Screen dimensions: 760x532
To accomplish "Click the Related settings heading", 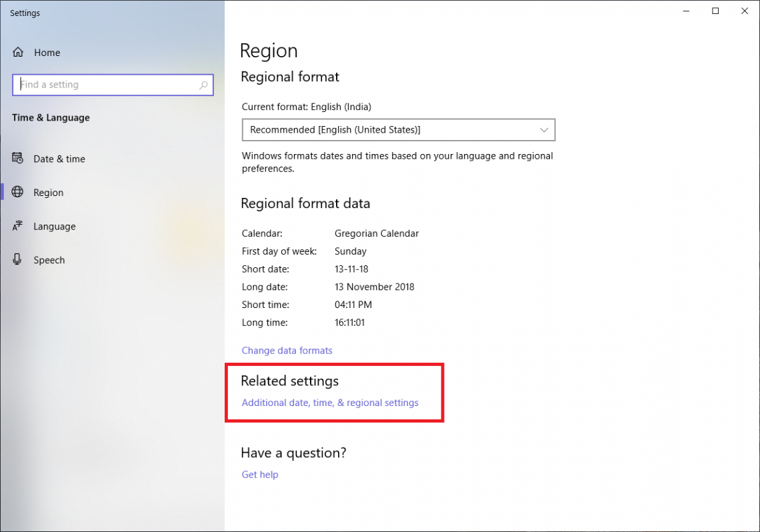I will (x=289, y=381).
